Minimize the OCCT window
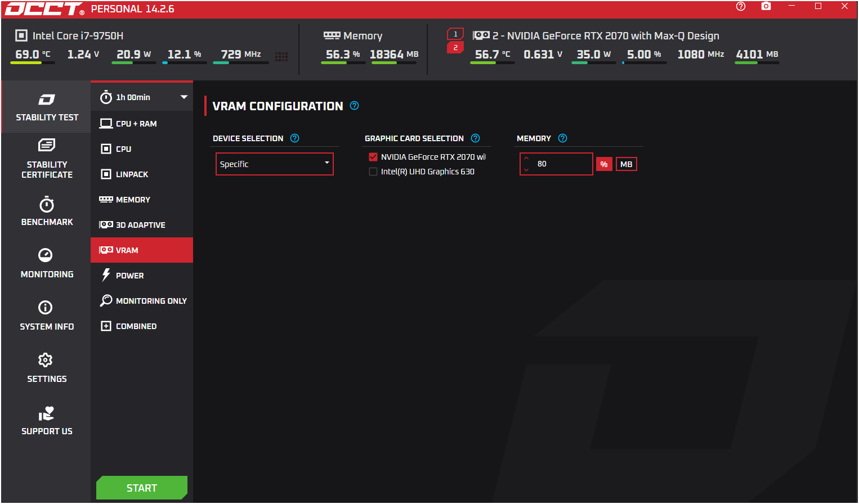 click(792, 6)
